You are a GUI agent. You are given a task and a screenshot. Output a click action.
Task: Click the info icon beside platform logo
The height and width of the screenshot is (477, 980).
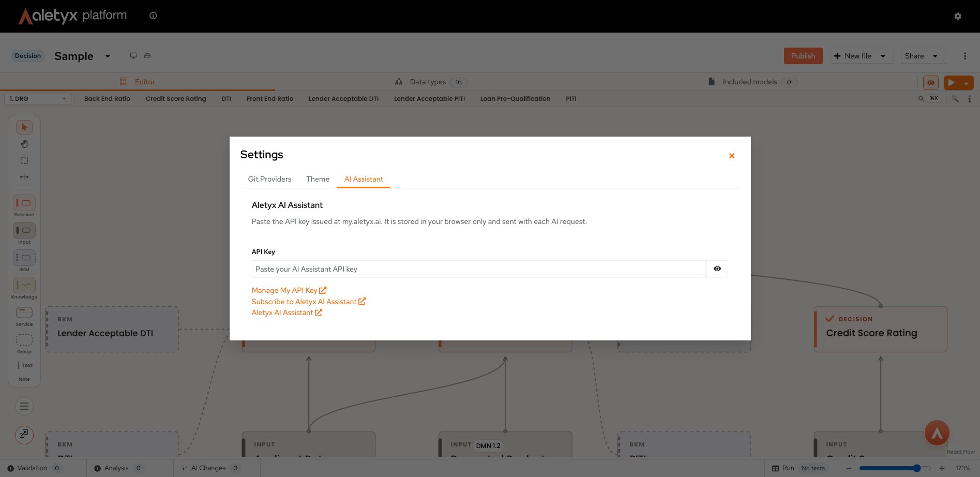[x=153, y=16]
